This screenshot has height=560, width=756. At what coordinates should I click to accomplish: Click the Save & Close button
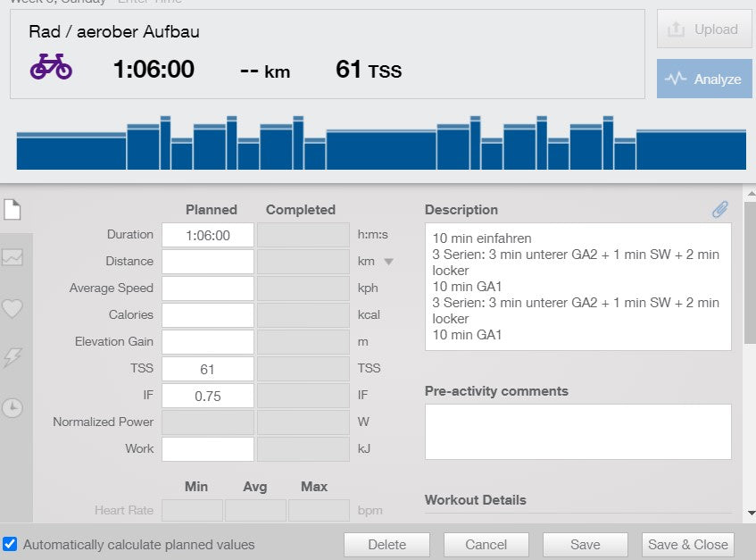point(687,544)
